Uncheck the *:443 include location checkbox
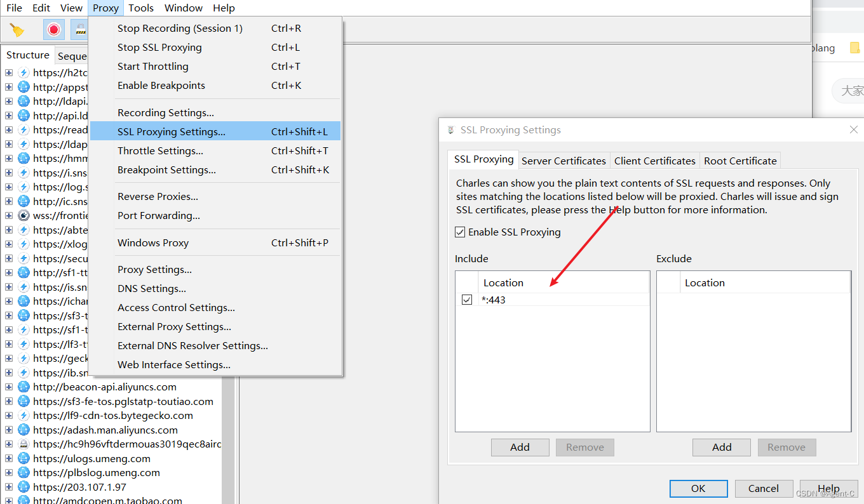The image size is (864, 504). (x=467, y=300)
